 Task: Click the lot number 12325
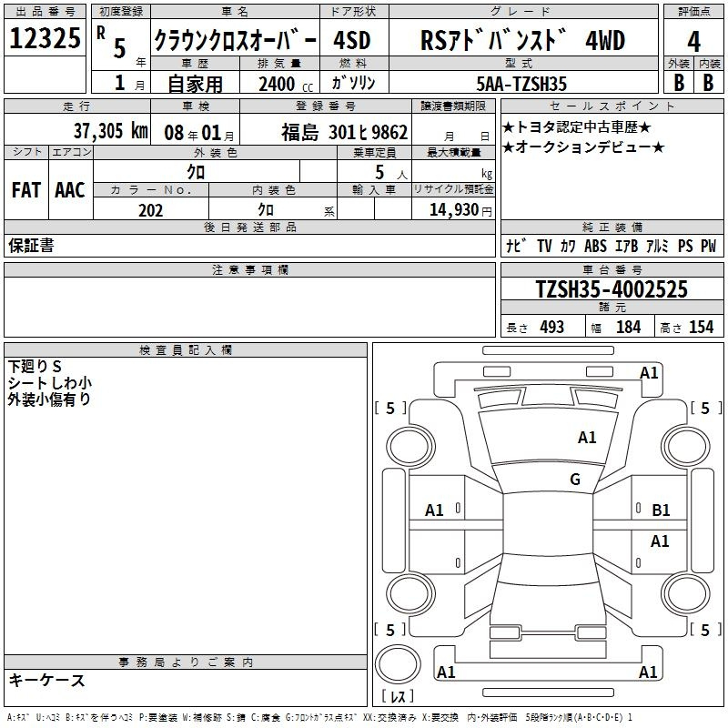(x=45, y=39)
